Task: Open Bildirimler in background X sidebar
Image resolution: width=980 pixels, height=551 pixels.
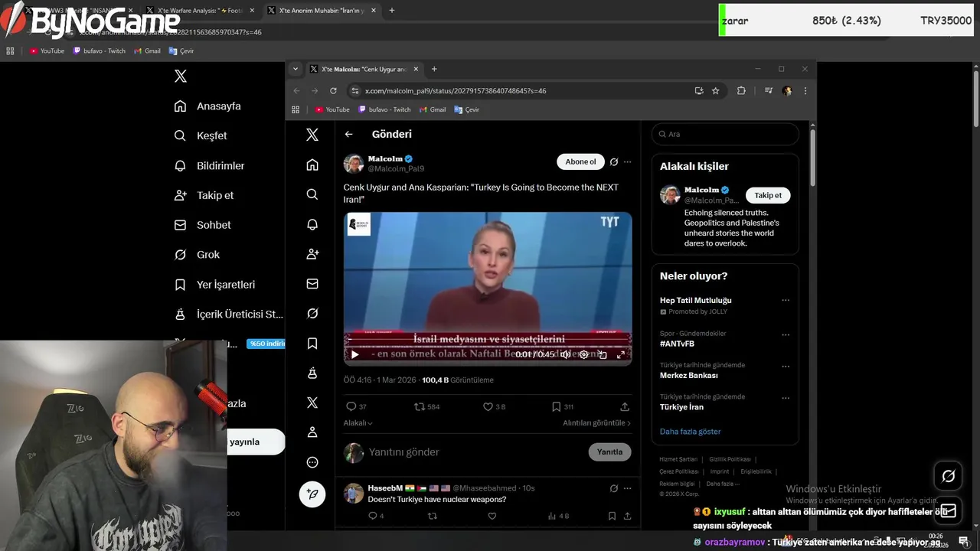Action: click(x=209, y=165)
